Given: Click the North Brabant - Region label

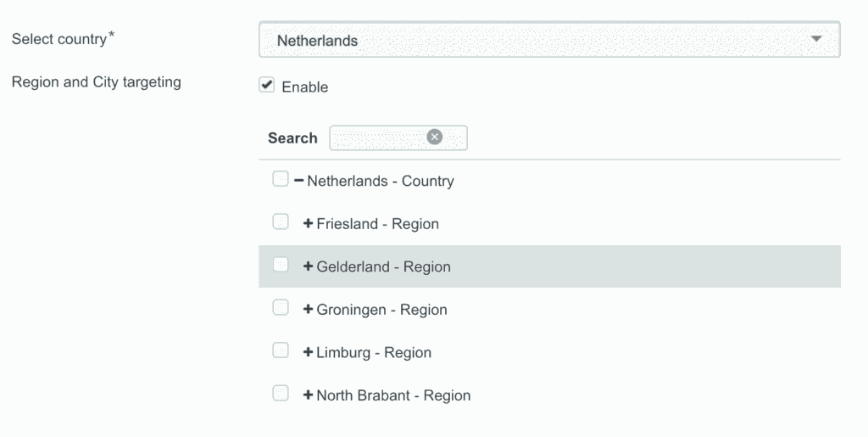Looking at the screenshot, I should pyautogui.click(x=393, y=395).
